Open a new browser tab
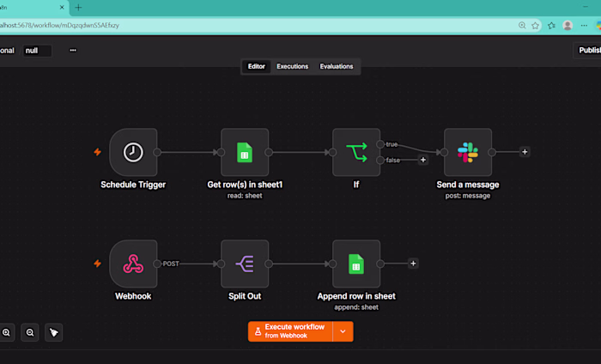 [78, 7]
